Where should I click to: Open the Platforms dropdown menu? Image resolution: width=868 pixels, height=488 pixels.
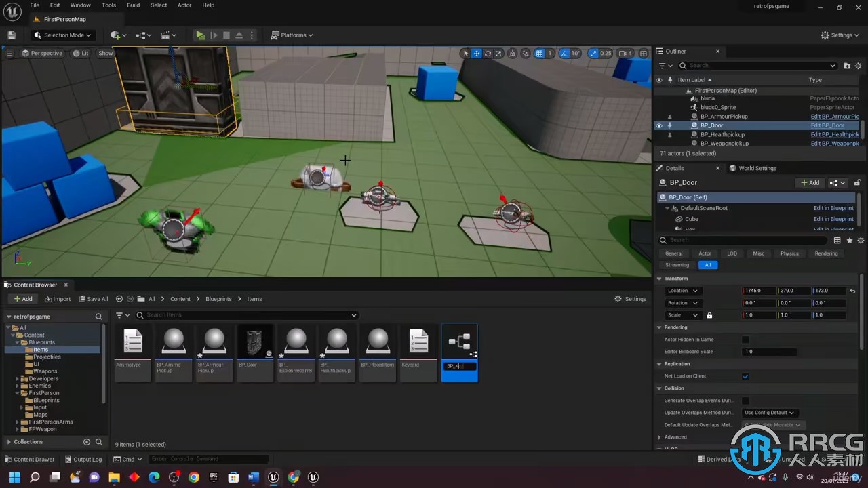[292, 35]
